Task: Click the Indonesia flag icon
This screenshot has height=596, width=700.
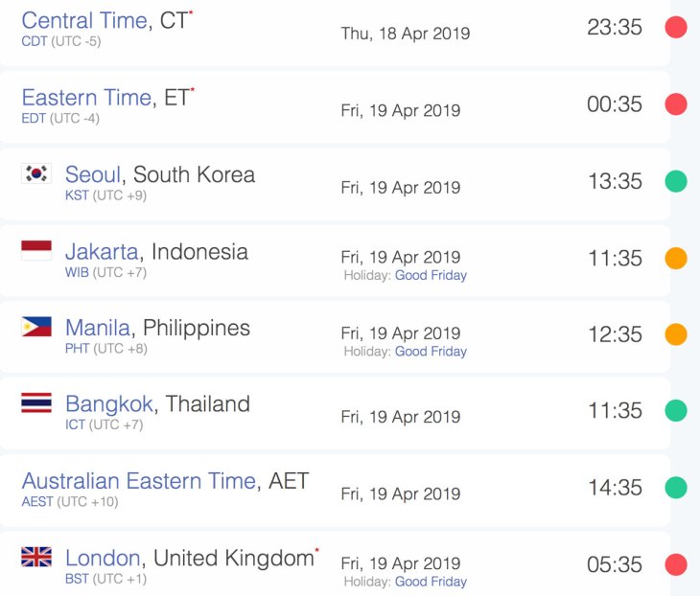Action: point(36,250)
